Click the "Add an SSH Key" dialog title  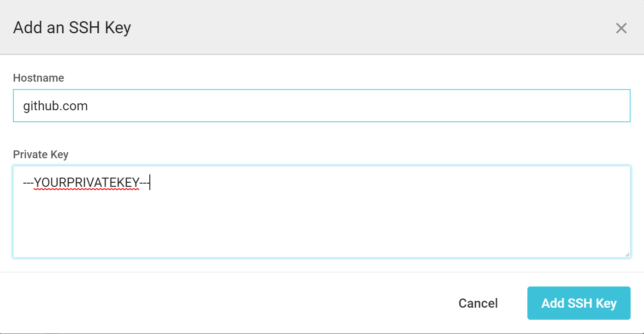(x=72, y=28)
